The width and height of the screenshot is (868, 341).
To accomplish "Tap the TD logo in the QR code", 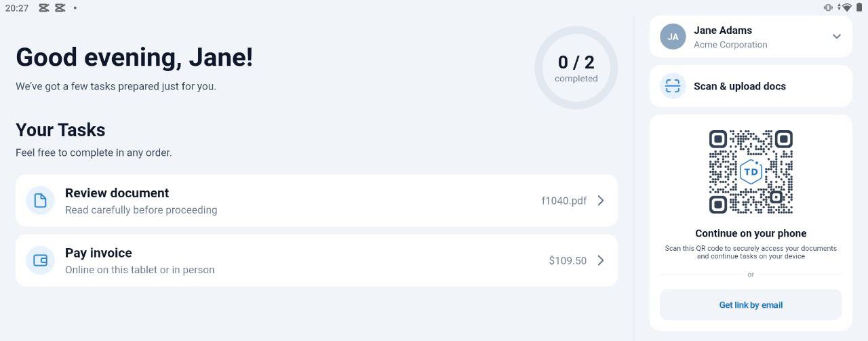I will tap(751, 172).
